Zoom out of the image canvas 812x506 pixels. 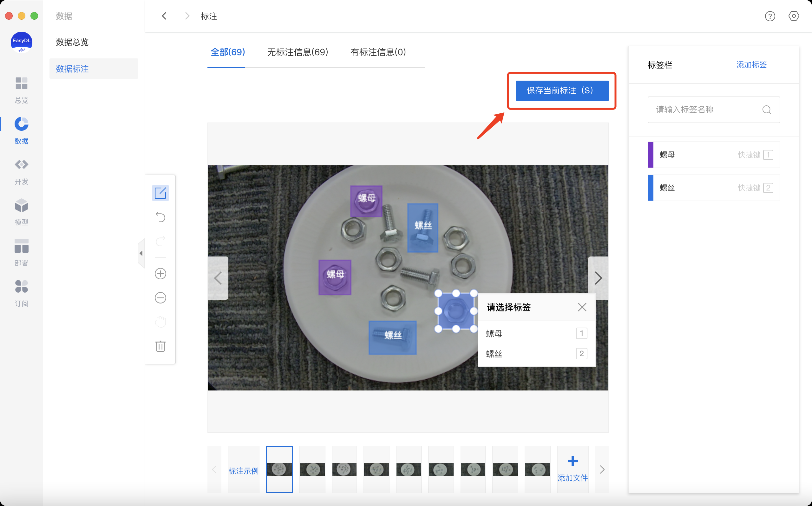click(x=160, y=298)
